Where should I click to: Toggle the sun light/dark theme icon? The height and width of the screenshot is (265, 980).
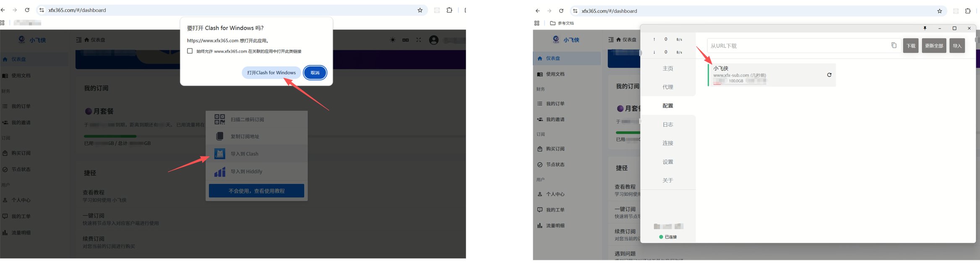point(393,40)
